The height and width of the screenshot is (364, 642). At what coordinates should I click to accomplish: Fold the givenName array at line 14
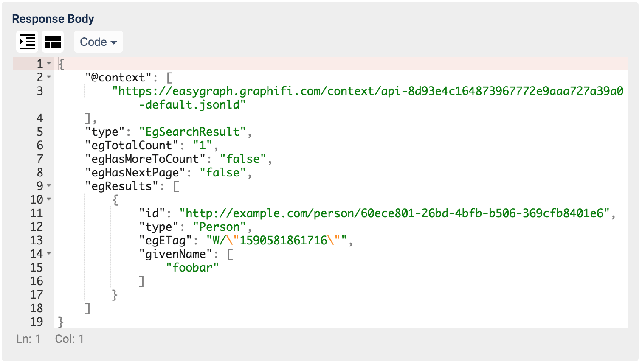49,254
